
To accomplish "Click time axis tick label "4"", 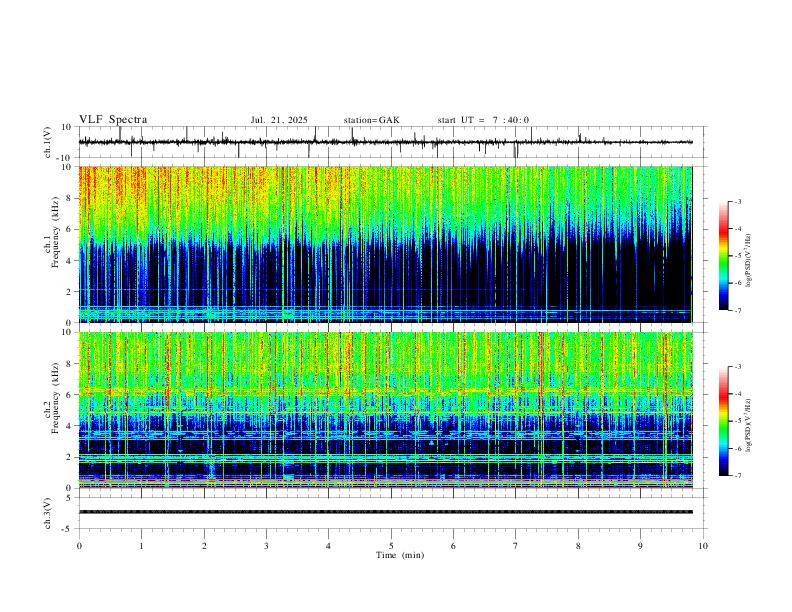I will 329,546.
